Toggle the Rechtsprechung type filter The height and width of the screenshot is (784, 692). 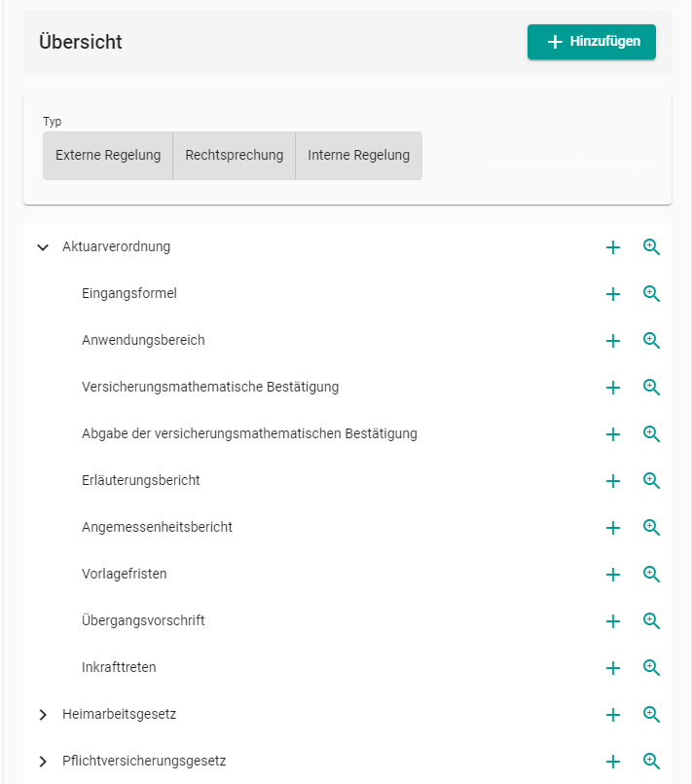click(x=235, y=156)
